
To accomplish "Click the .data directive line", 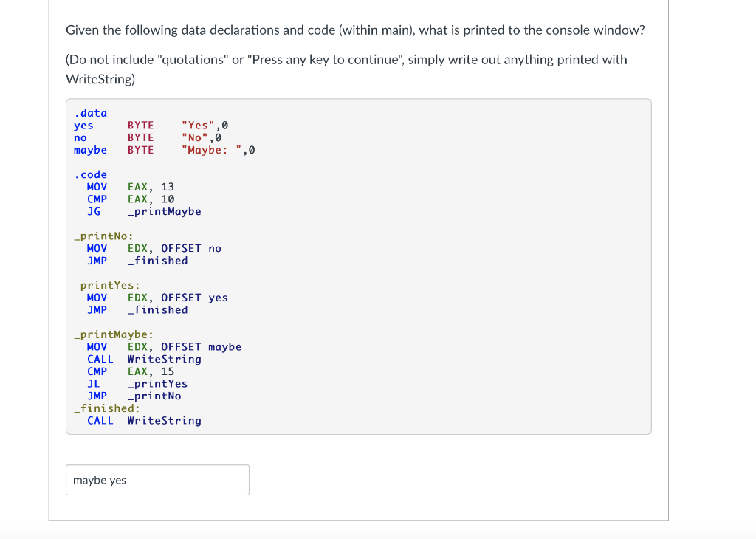I will click(91, 113).
